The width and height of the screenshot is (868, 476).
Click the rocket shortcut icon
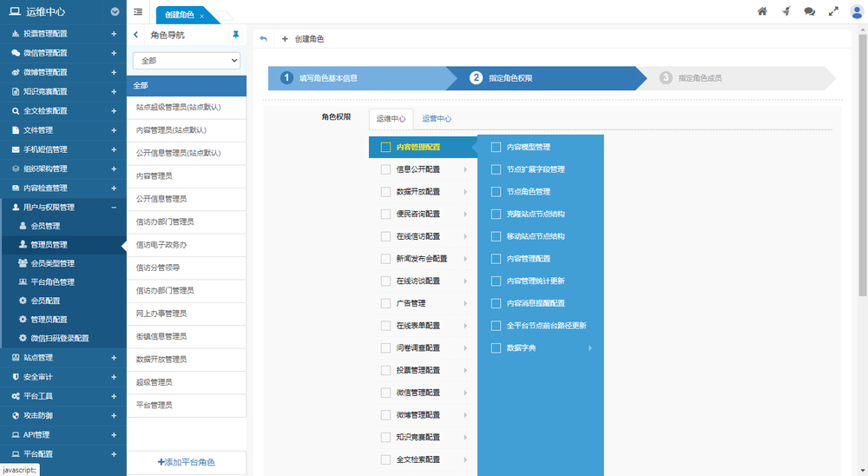pyautogui.click(x=786, y=11)
